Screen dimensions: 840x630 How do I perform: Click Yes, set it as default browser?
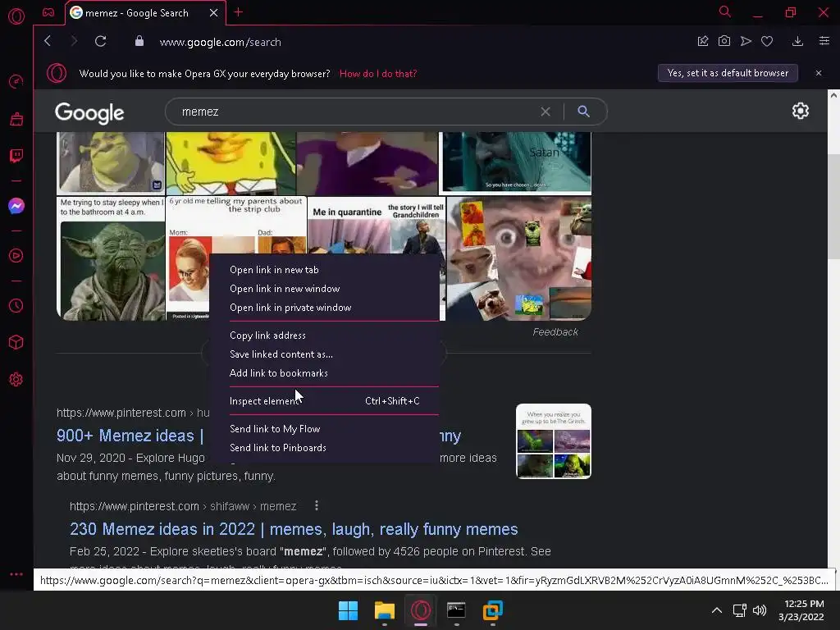[x=728, y=73]
